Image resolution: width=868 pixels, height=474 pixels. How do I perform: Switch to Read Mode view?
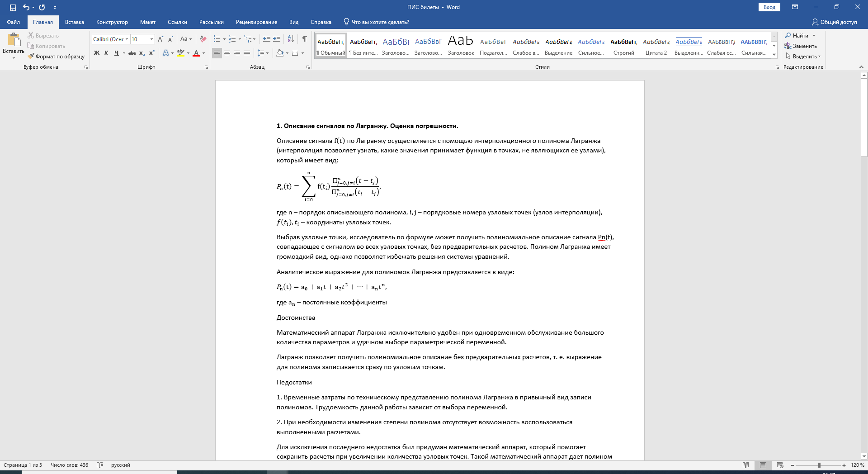(746, 465)
